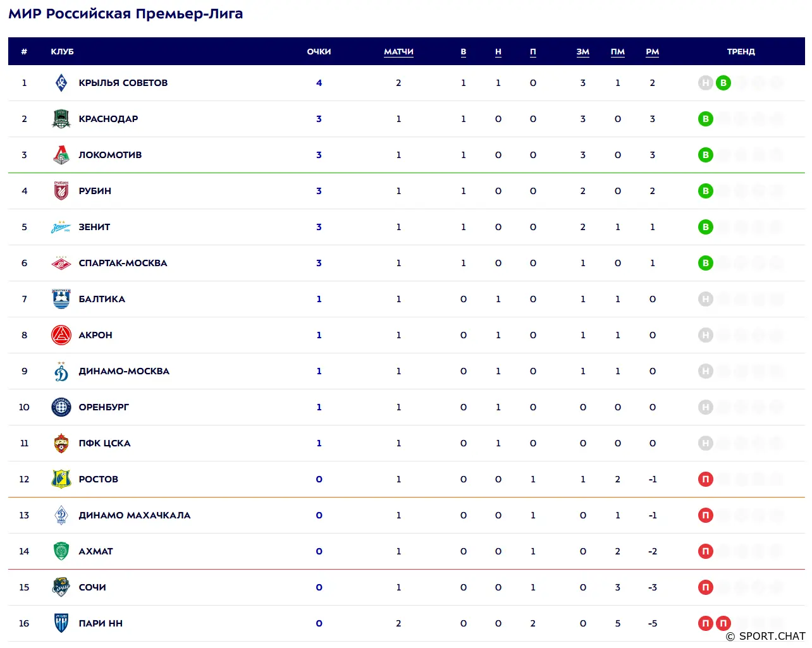This screenshot has width=812, height=648.
Task: Open the БАЛТИКА club link
Action: pos(102,299)
